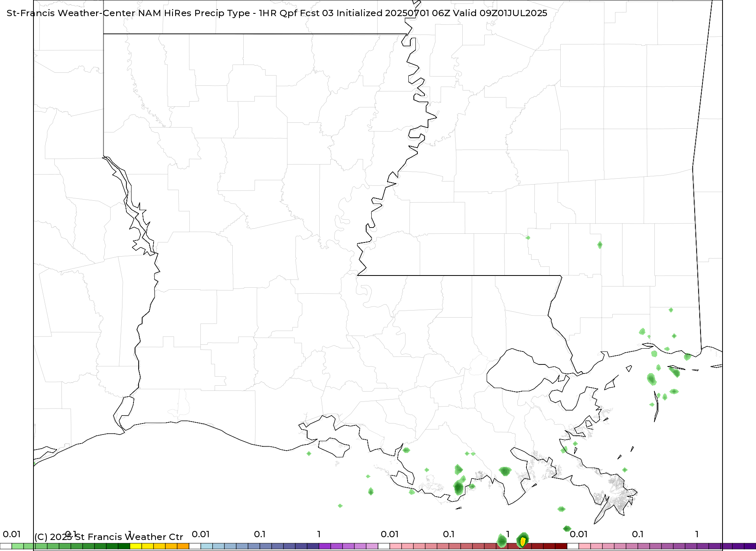Select the orange swatch ending the yellow range
756x551 pixels.
point(183,546)
